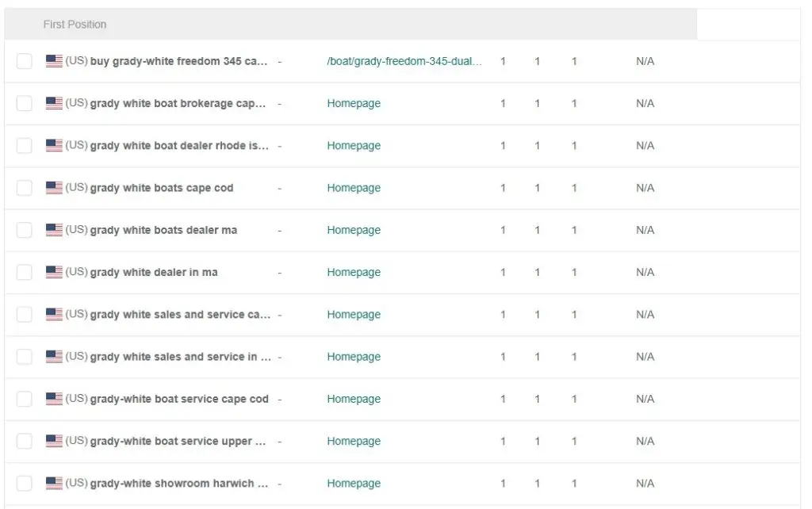The width and height of the screenshot is (812, 509).
Task: Tick checkbox for buy grady-white freedom 345 row
Action: pyautogui.click(x=25, y=61)
